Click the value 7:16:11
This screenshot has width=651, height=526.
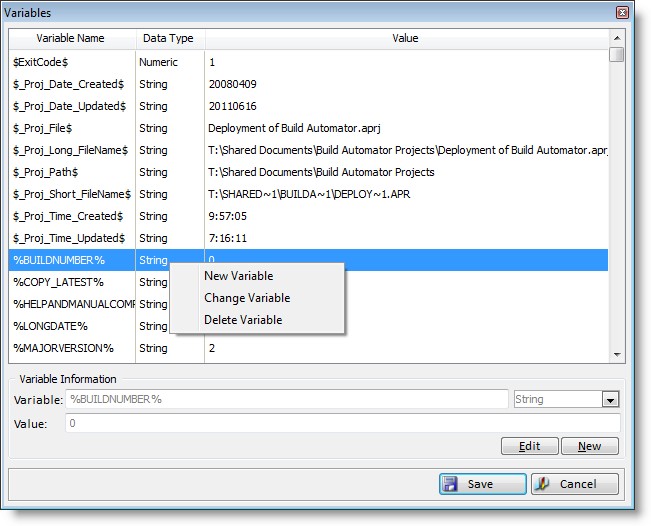coord(228,238)
